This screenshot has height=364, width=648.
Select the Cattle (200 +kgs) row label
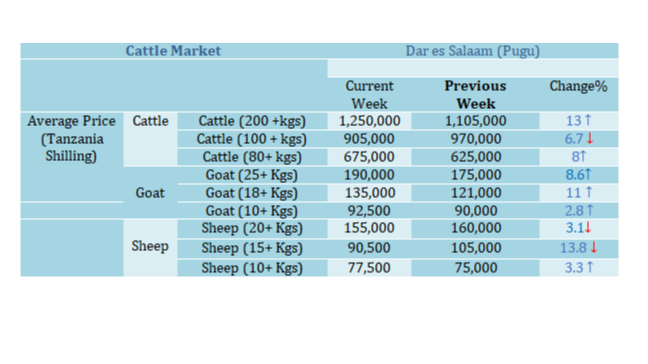[252, 121]
